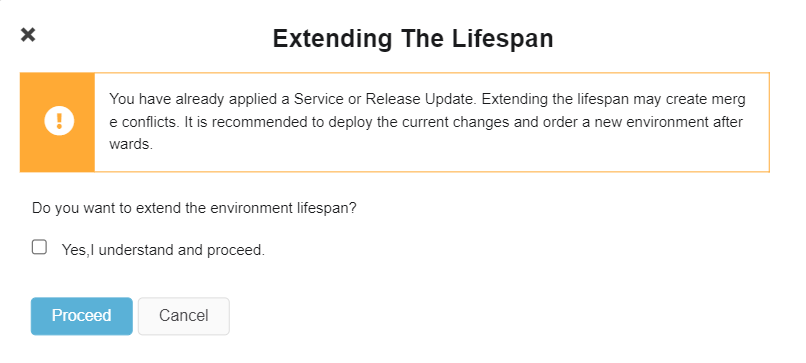Image resolution: width=806 pixels, height=363 pixels.
Task: Confirm with the blue Proceed button
Action: (x=82, y=316)
